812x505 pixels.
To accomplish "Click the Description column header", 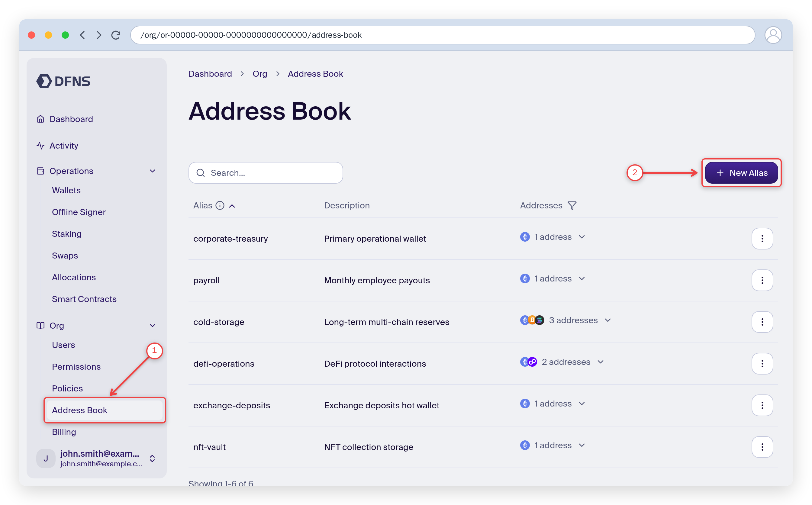I will coord(347,205).
